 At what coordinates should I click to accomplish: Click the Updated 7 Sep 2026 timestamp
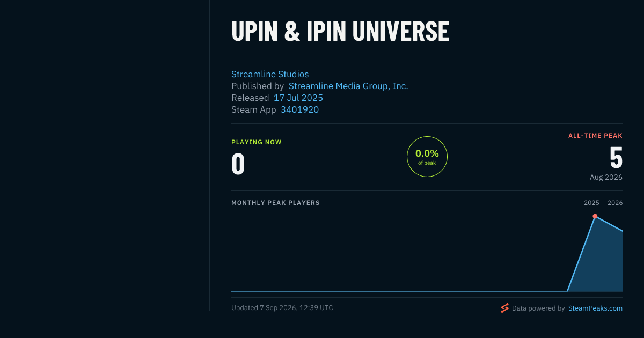point(282,308)
